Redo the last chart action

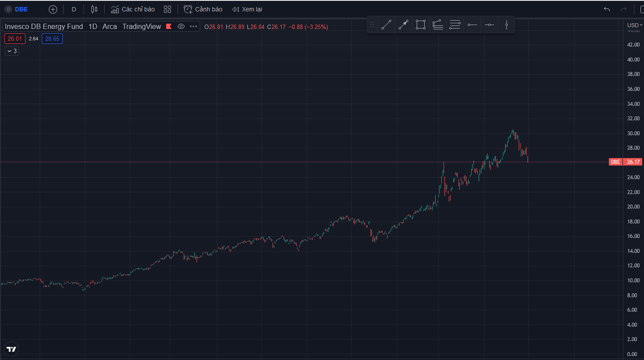(623, 9)
